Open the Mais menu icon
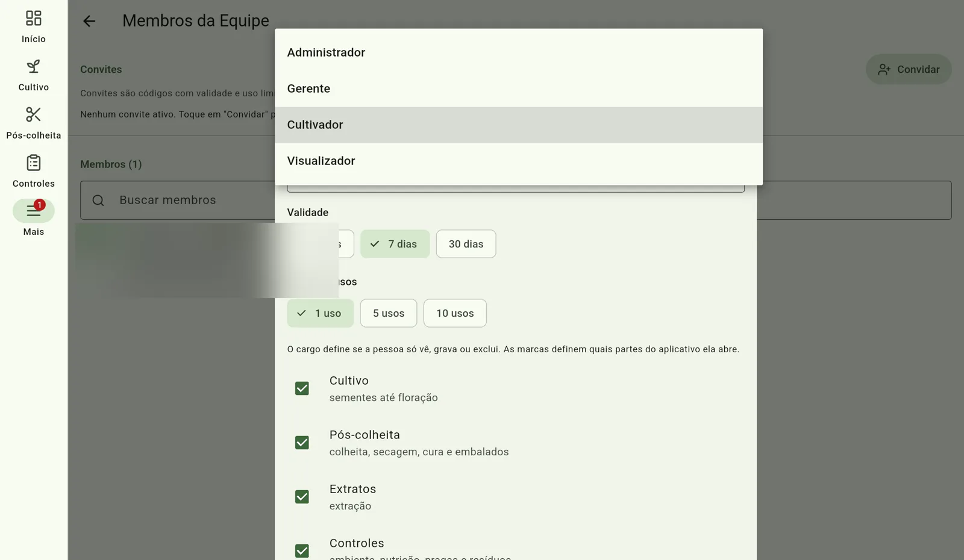 (34, 211)
